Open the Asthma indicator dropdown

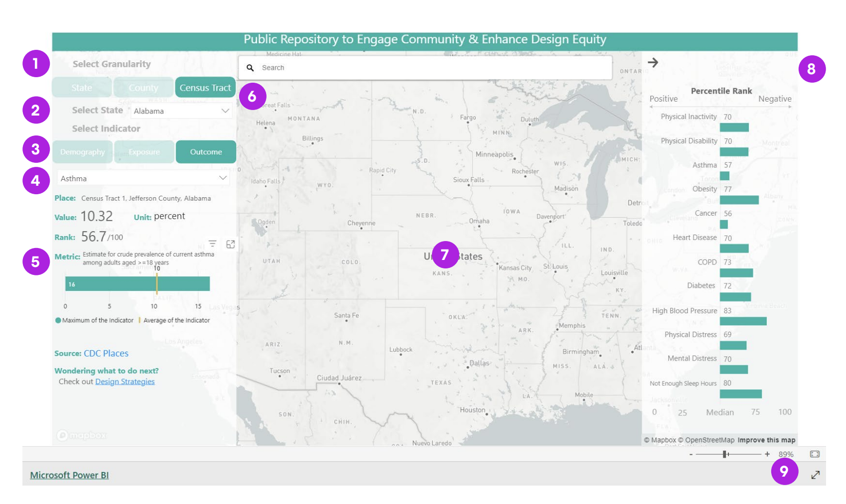pos(223,178)
